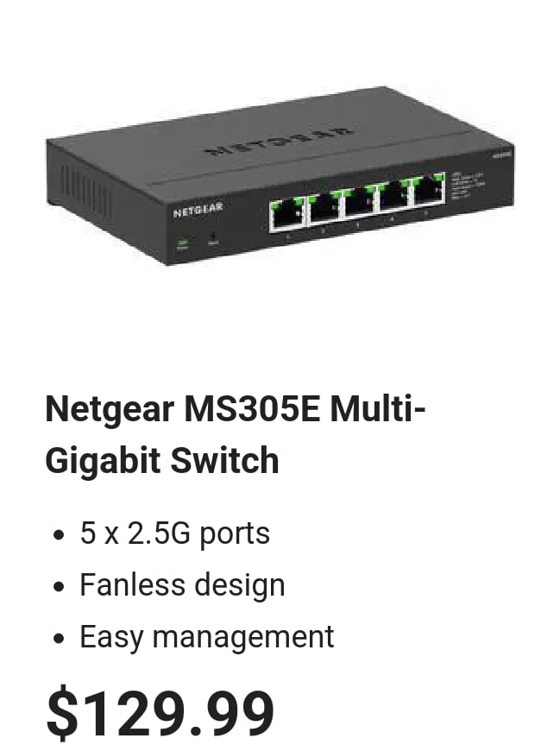Click the reset pinhole beside the power LED
This screenshot has height=751, width=560.
[213, 237]
